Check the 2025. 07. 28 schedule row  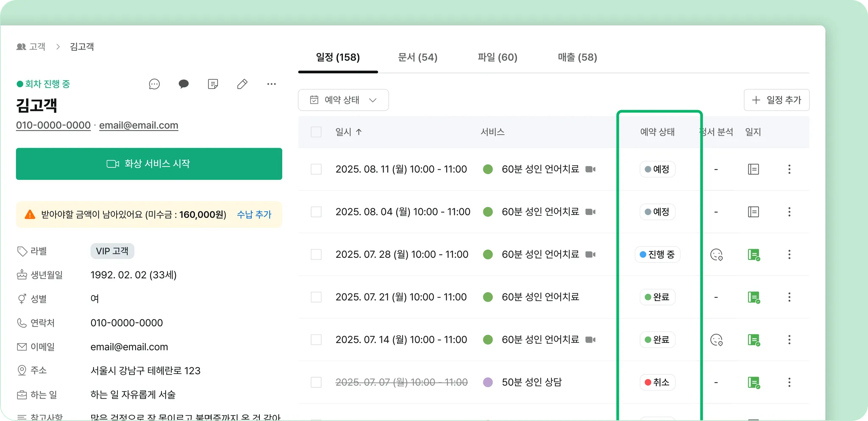[x=316, y=254]
